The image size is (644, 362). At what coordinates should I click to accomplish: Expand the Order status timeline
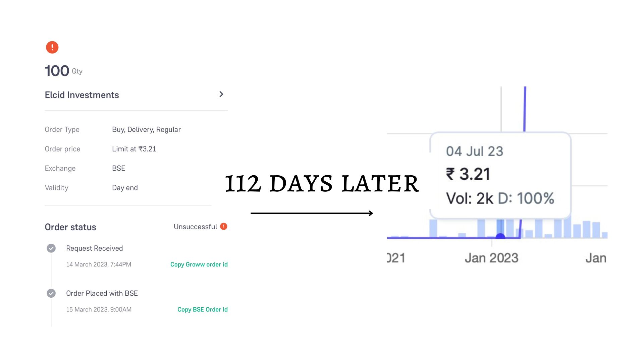(70, 227)
